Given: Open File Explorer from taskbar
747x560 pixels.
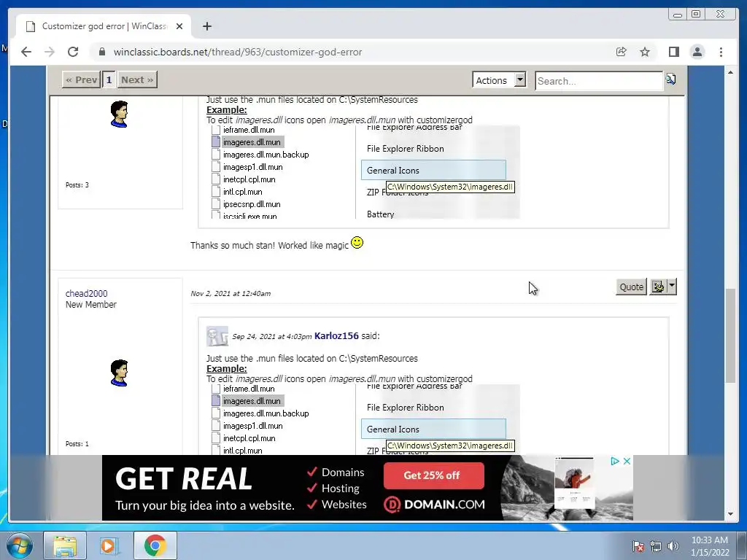Looking at the screenshot, I should (65, 545).
